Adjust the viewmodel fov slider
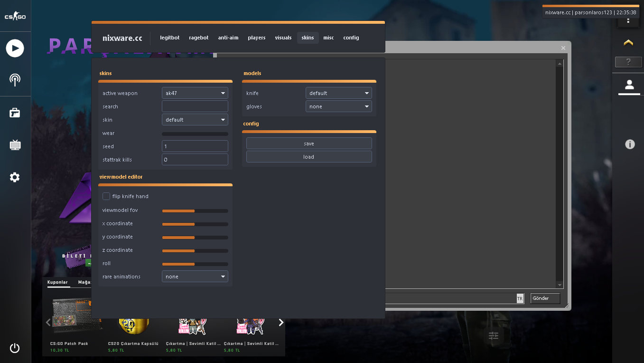The width and height of the screenshot is (644, 363). click(x=195, y=211)
